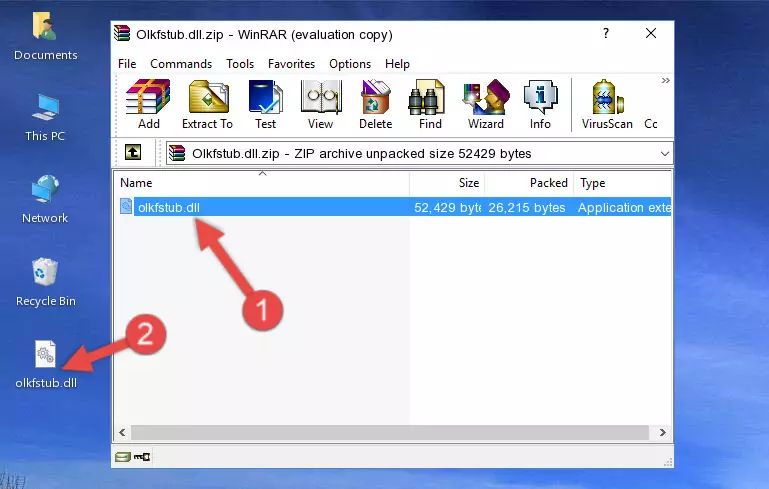This screenshot has width=769, height=489.
Task: Click the Add toolbar icon
Action: click(x=148, y=104)
